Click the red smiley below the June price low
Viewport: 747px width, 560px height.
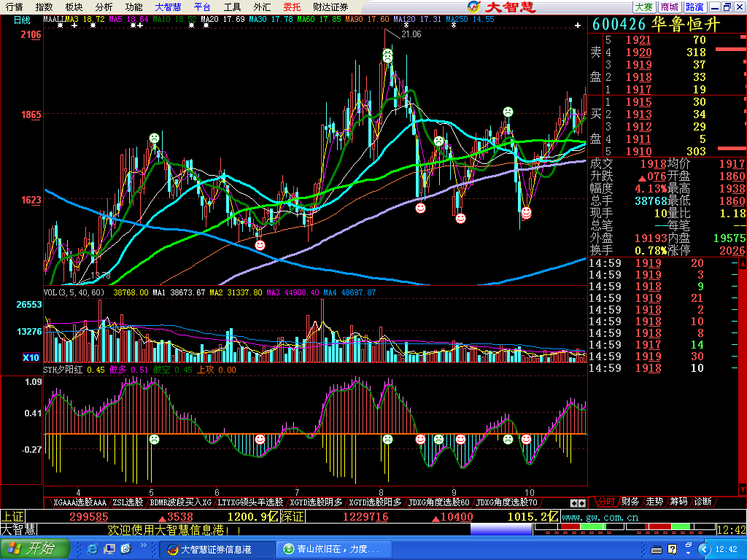pos(260,245)
